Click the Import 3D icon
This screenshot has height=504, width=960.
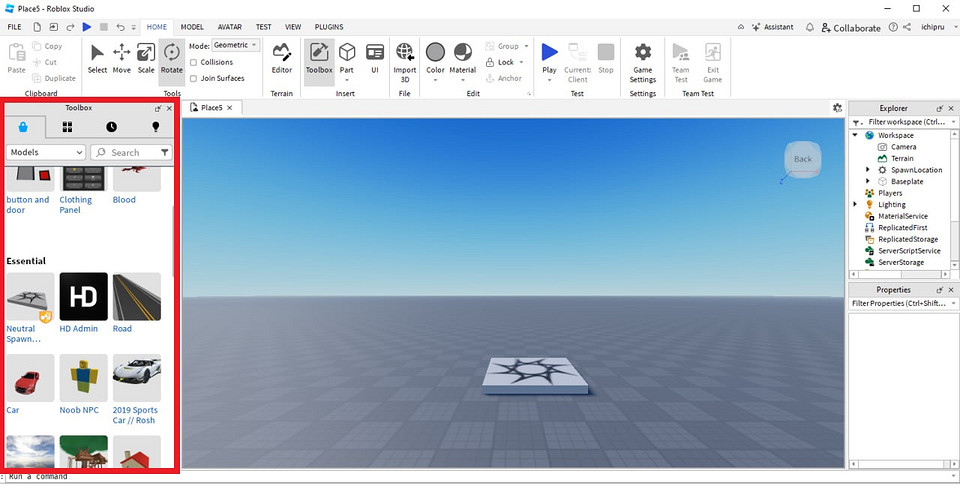pos(405,58)
